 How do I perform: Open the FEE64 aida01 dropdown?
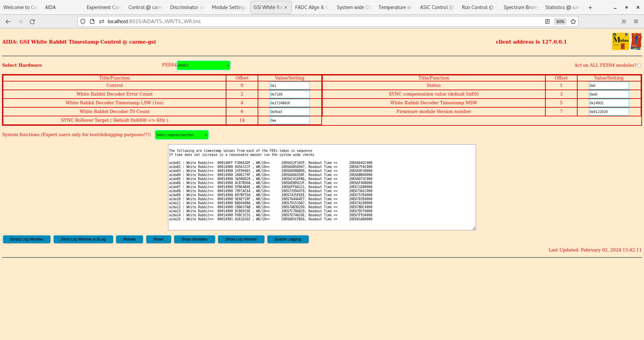[203, 65]
